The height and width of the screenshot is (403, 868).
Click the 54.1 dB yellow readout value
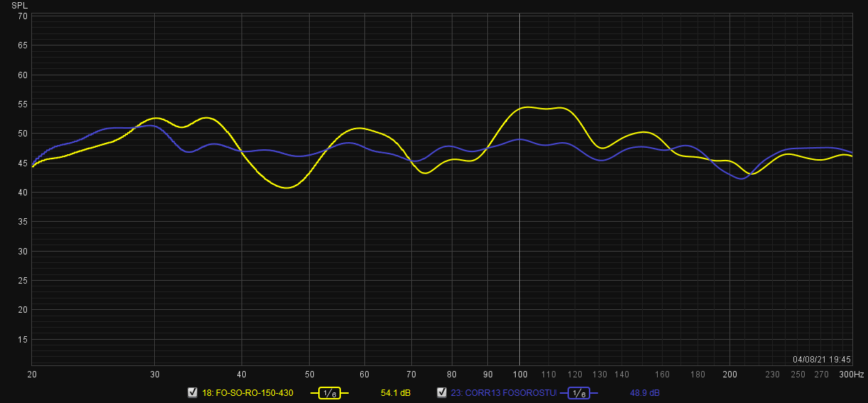point(396,393)
